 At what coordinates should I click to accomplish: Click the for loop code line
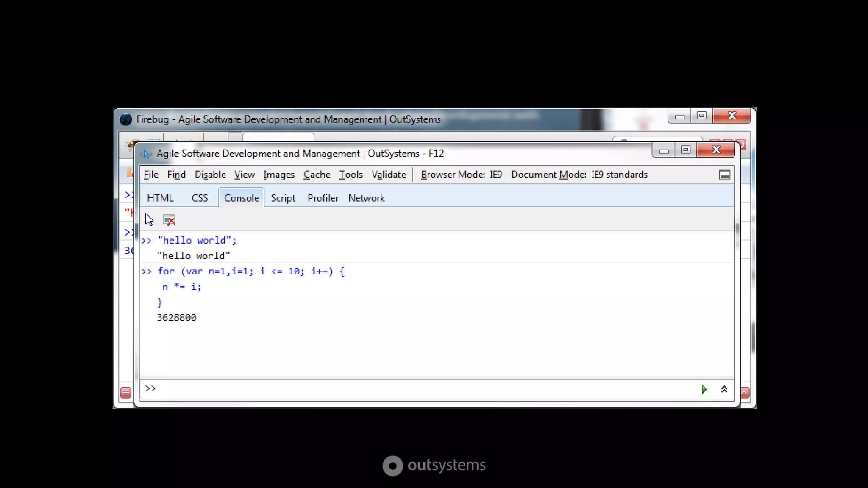pyautogui.click(x=251, y=272)
